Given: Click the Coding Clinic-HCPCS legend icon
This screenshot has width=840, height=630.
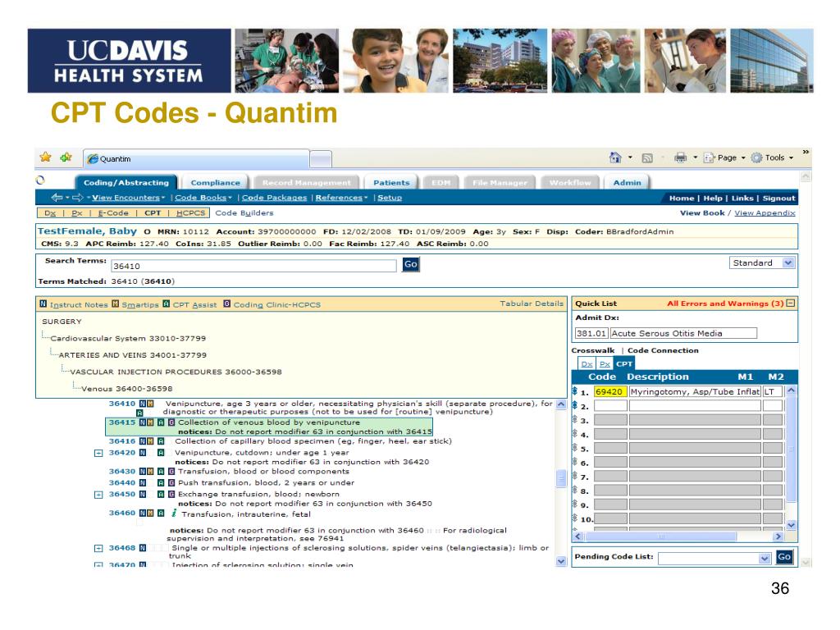Looking at the screenshot, I should (226, 304).
